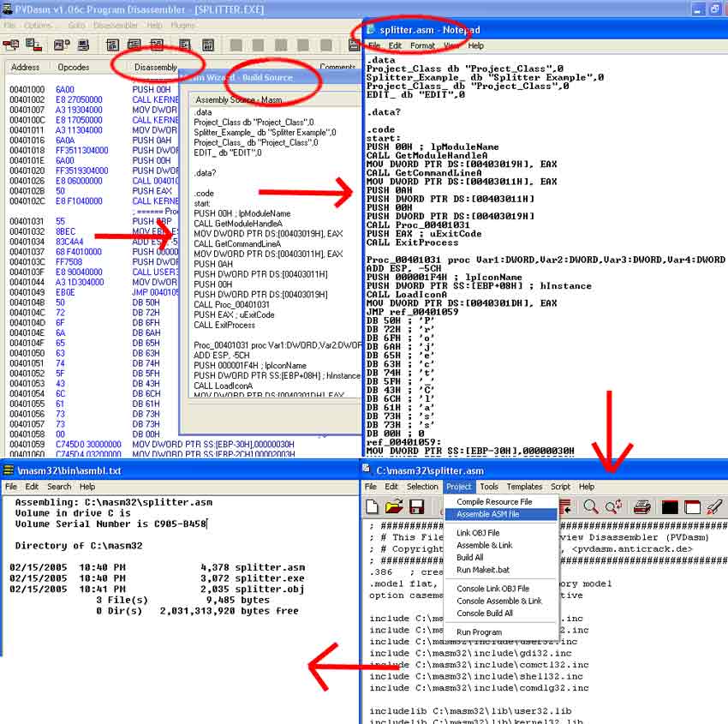Choose Build All in the Project menu
This screenshot has height=724, width=728.
[469, 557]
